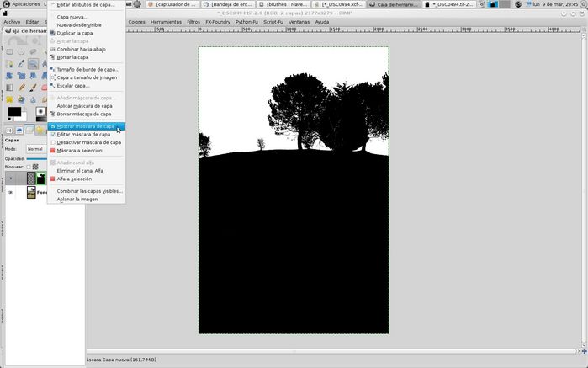This screenshot has height=368, width=588.
Task: Open the Filtros menu
Action: click(x=193, y=22)
